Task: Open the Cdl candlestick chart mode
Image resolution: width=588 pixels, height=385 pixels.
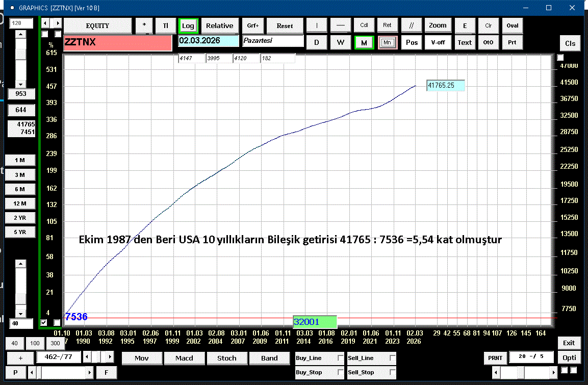Action: pos(364,25)
